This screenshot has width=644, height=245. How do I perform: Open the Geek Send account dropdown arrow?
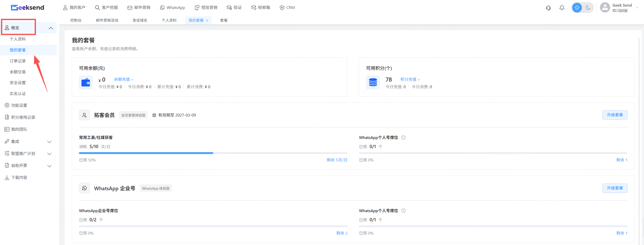click(637, 8)
